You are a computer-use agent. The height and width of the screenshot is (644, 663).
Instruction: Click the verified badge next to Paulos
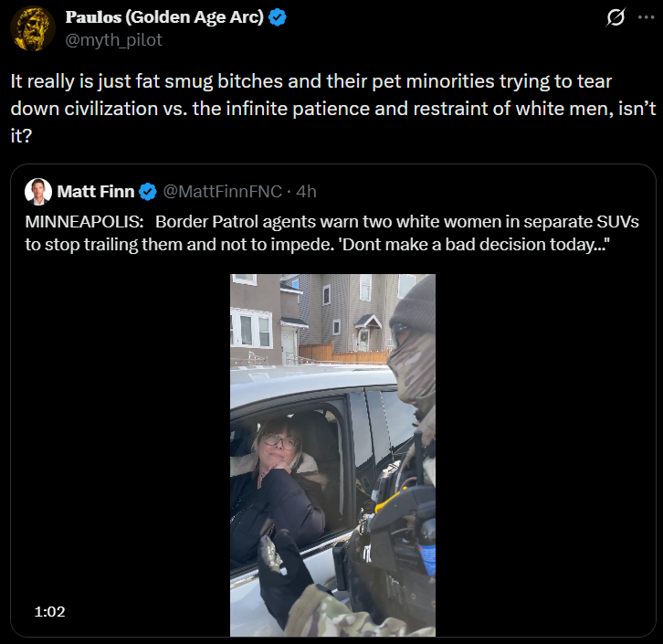278,18
